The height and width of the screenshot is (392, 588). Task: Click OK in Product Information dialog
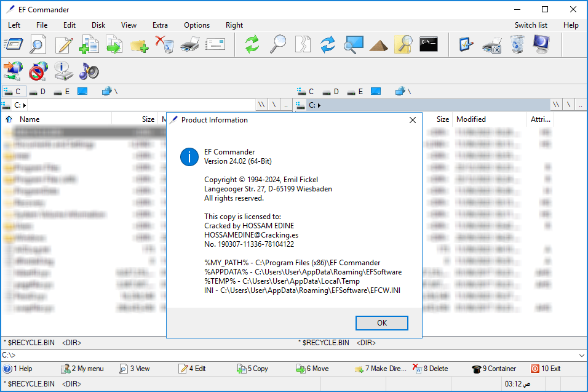(382, 323)
